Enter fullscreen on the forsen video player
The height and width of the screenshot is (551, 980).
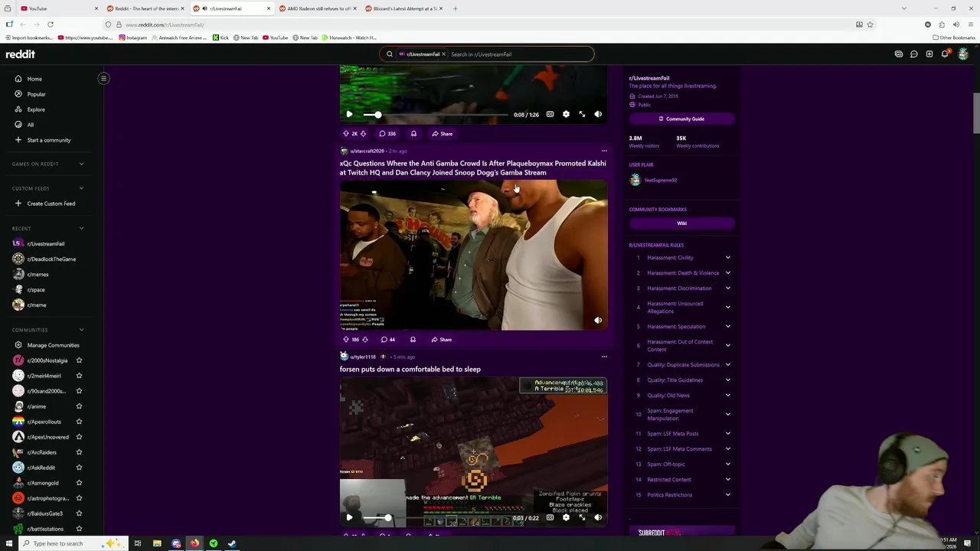click(x=582, y=517)
